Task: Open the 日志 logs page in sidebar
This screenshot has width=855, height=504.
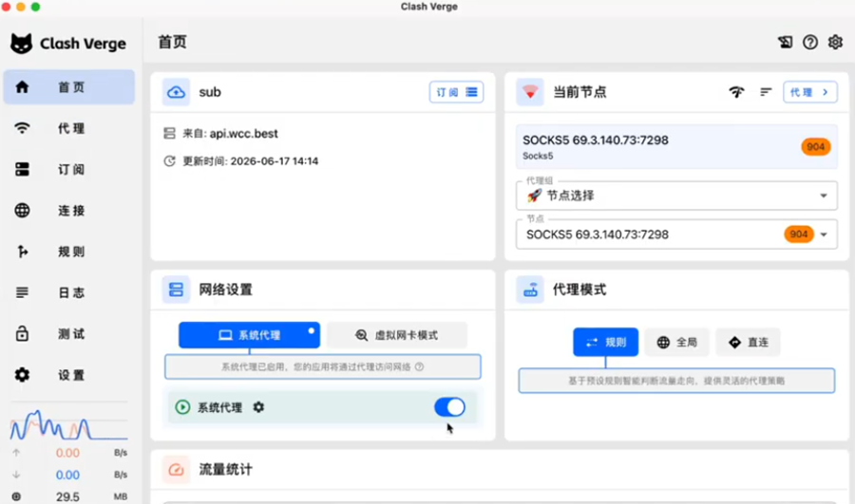Action: coord(68,292)
